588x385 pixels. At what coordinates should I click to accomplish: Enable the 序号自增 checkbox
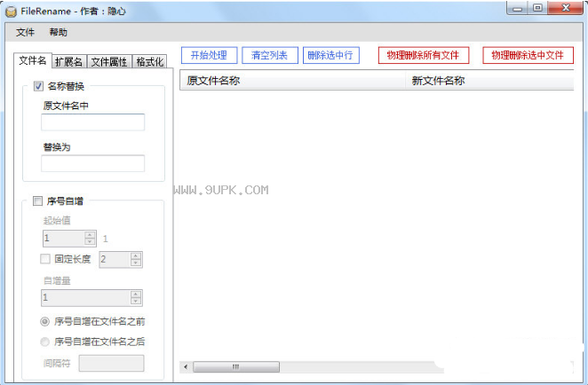click(38, 201)
